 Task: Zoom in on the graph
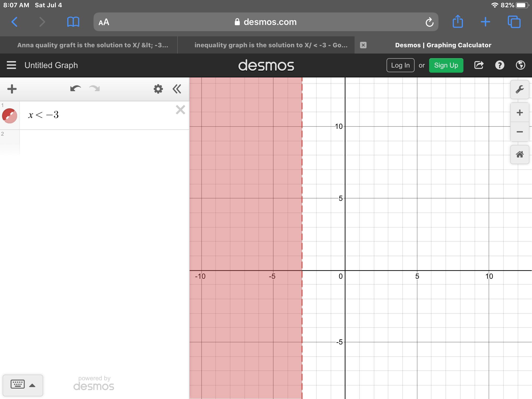tap(520, 113)
